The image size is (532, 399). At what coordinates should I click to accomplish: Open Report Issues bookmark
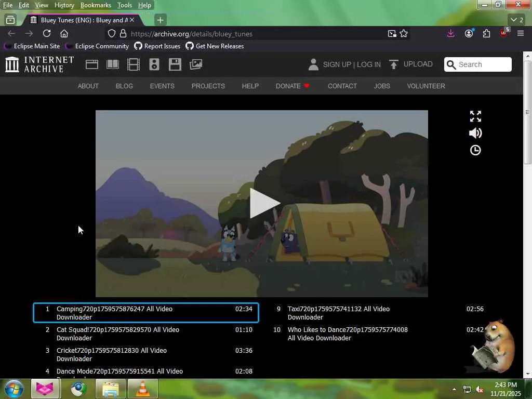[x=157, y=46]
